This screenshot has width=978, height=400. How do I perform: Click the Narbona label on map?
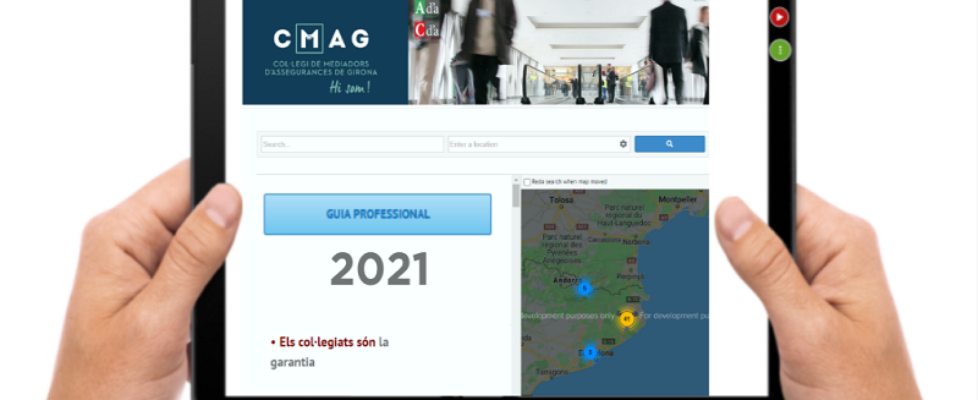pyautogui.click(x=636, y=241)
